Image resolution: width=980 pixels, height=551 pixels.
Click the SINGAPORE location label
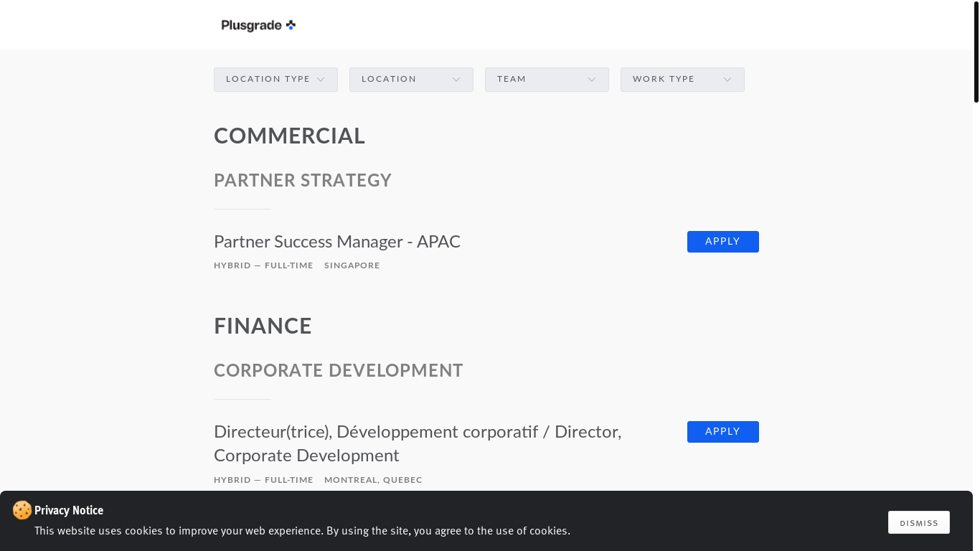[x=352, y=265]
